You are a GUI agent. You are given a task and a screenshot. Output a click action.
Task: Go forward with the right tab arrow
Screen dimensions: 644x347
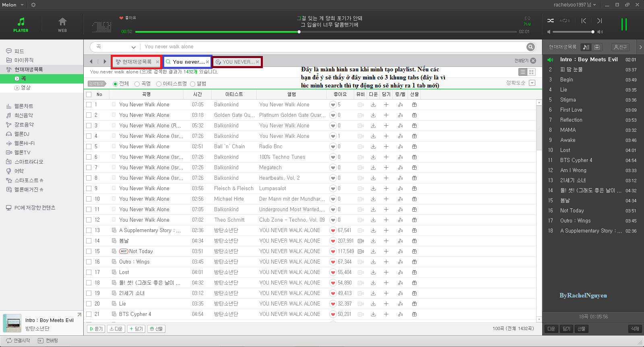(105, 62)
